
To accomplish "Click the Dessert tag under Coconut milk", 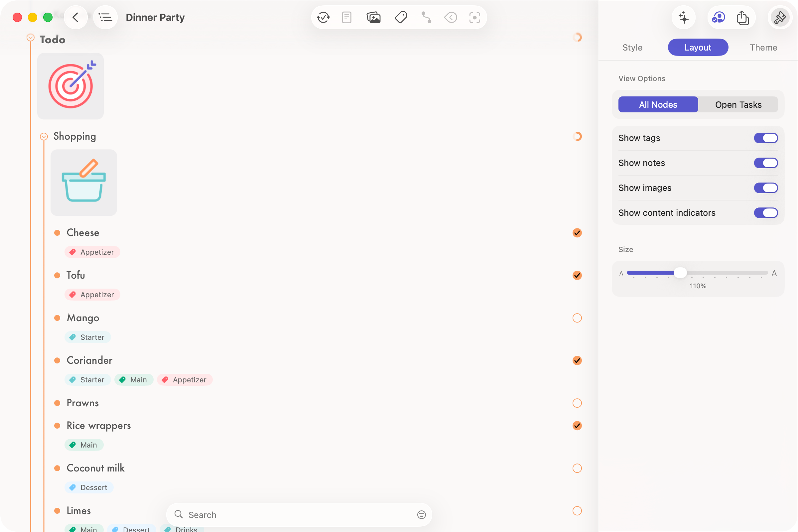I will [89, 487].
